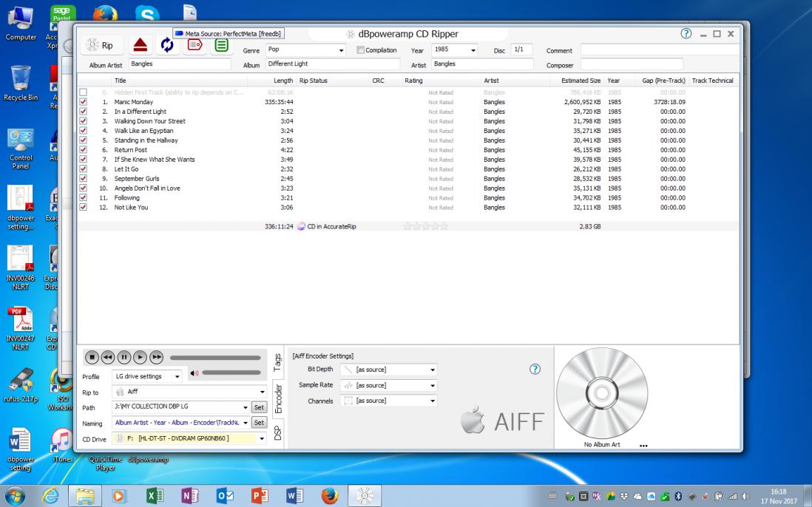This screenshot has height=507, width=812.
Task: Uncheck the Manic Monday track checkbox
Action: pyautogui.click(x=83, y=102)
